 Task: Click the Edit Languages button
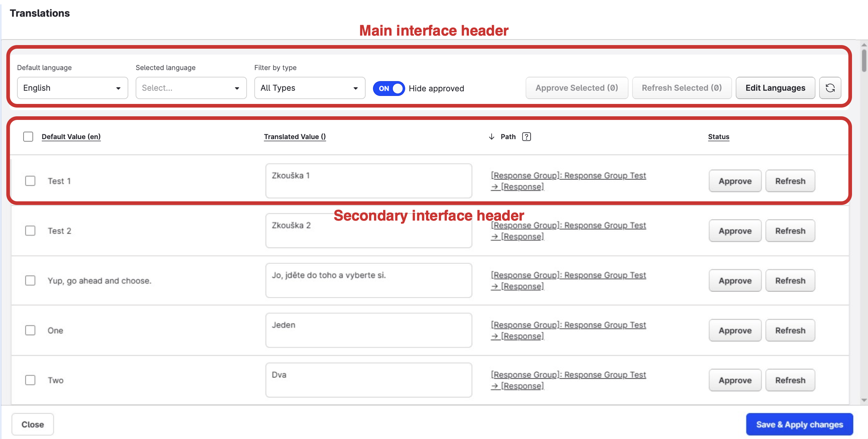click(x=775, y=88)
